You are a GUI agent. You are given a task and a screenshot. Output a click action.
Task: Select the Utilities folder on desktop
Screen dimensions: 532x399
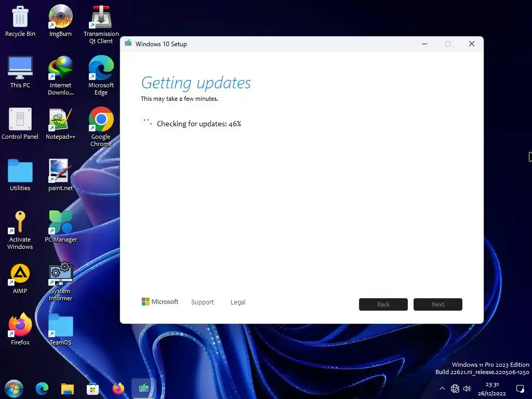click(20, 175)
